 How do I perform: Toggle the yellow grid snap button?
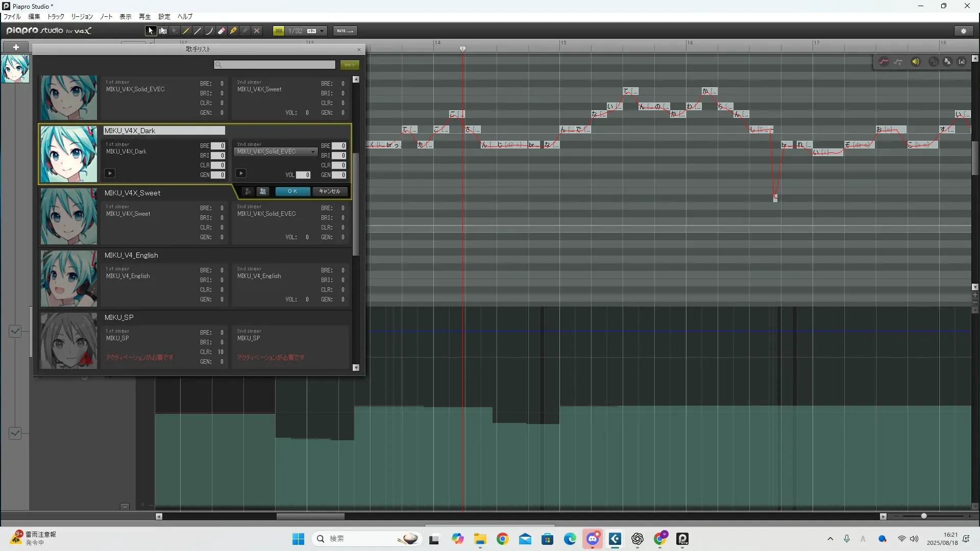pos(279,31)
